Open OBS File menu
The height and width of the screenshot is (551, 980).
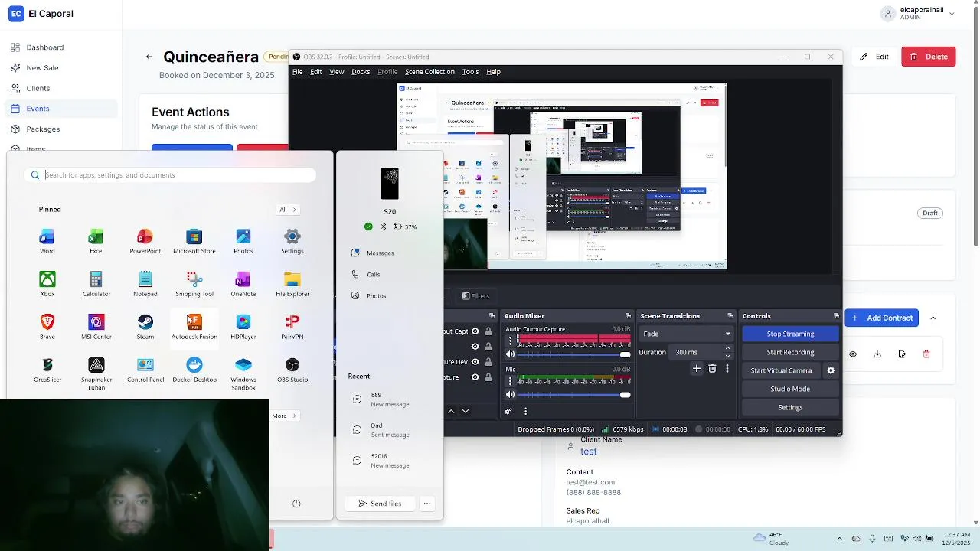[297, 72]
